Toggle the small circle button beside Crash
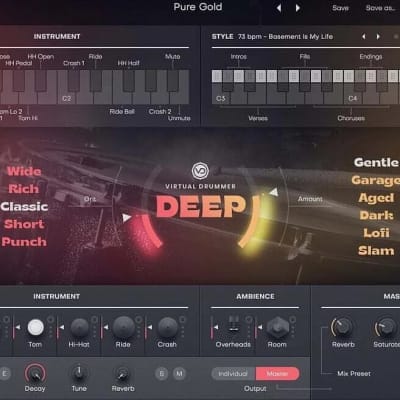400x400 pixels. [182, 320]
